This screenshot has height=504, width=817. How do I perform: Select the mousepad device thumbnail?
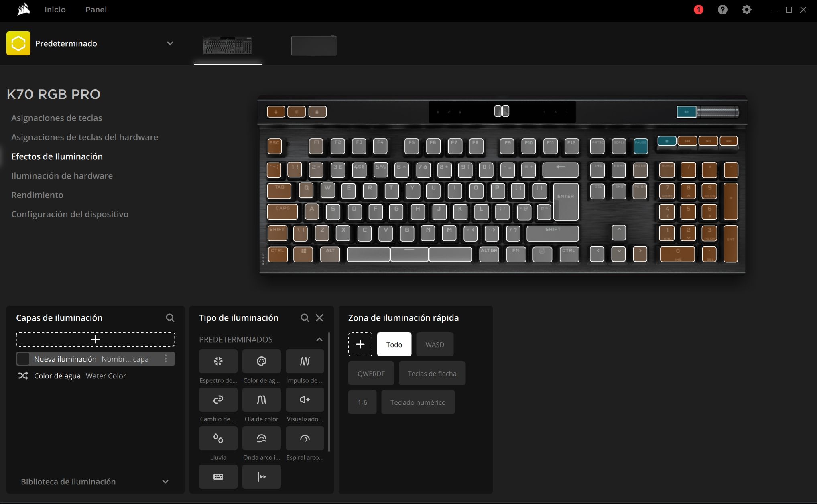point(314,45)
